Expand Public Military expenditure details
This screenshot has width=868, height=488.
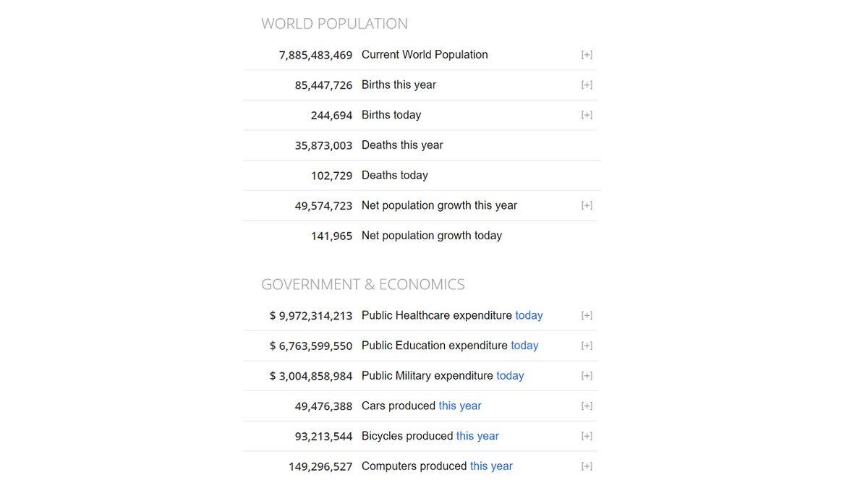click(587, 376)
